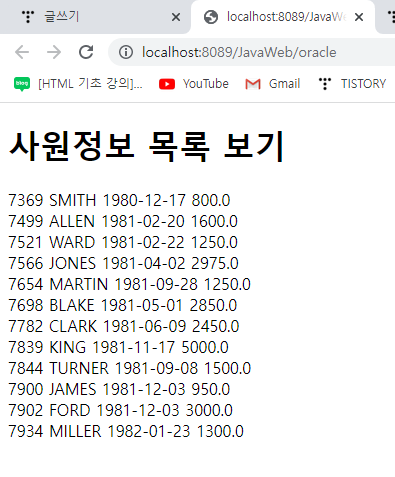Click the heading 사원정보 목록 보기

pos(146,146)
